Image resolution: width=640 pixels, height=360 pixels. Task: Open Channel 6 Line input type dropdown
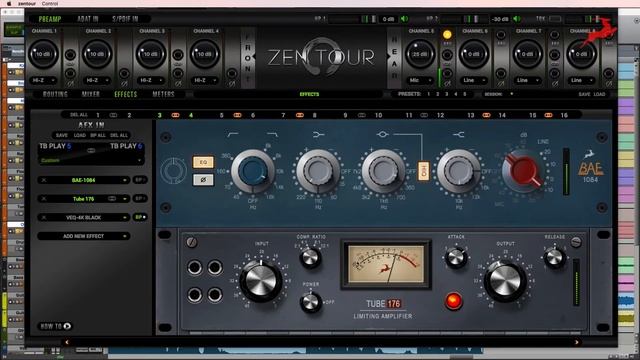click(x=474, y=80)
